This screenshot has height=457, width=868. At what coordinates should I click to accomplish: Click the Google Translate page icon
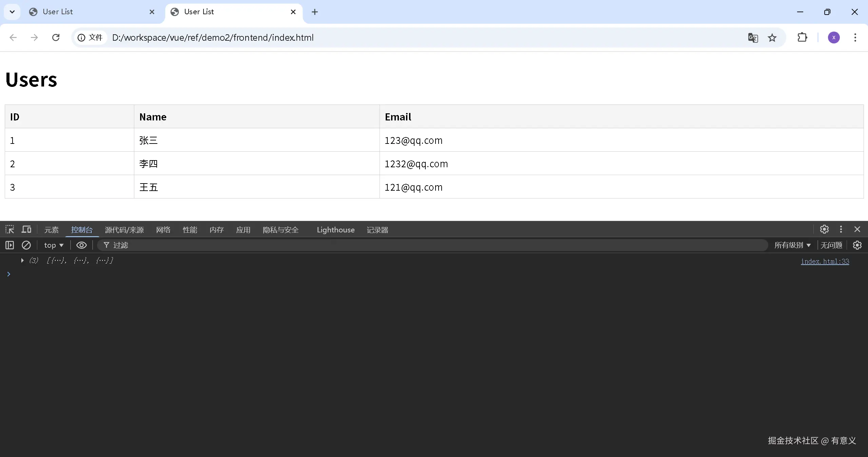point(753,38)
